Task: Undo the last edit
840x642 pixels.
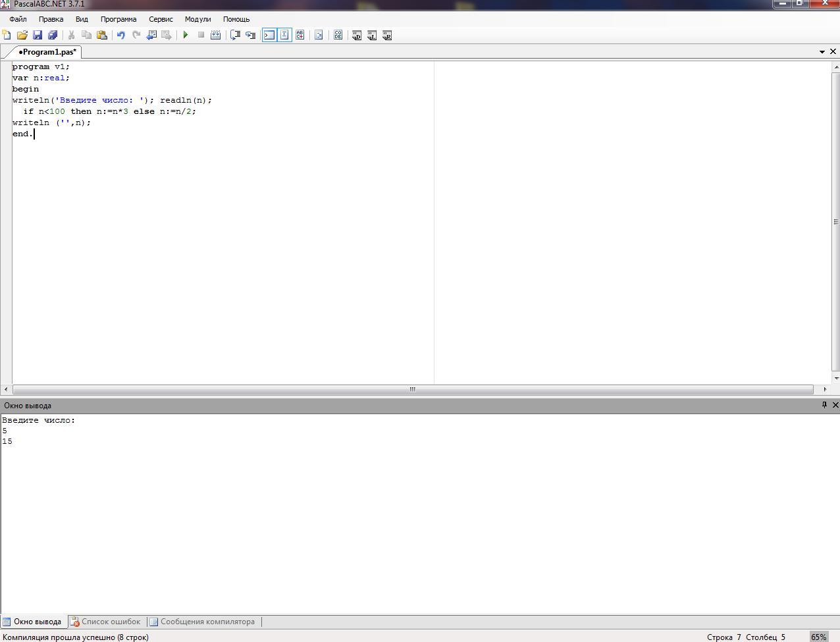Action: 120,35
